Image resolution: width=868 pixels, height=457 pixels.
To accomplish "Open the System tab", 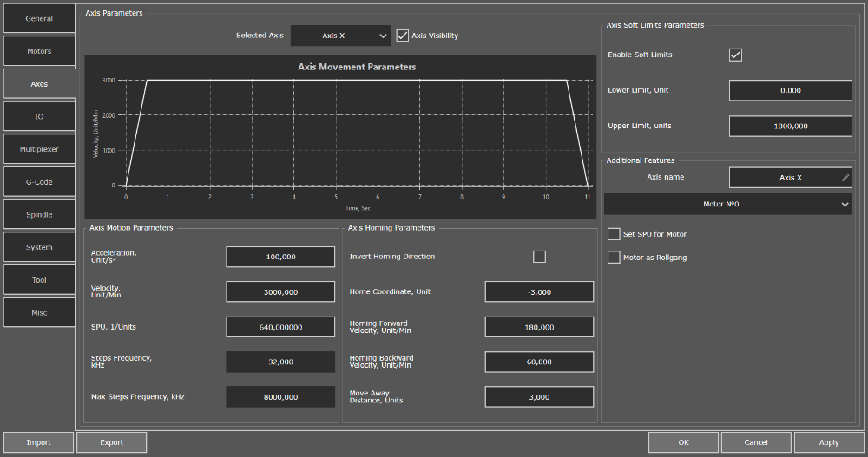I will pos(39,247).
